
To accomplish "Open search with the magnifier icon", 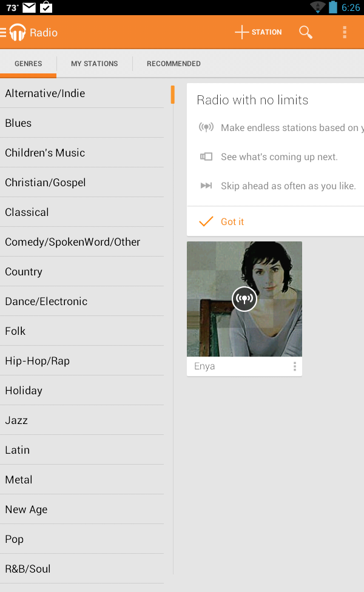I will (305, 32).
